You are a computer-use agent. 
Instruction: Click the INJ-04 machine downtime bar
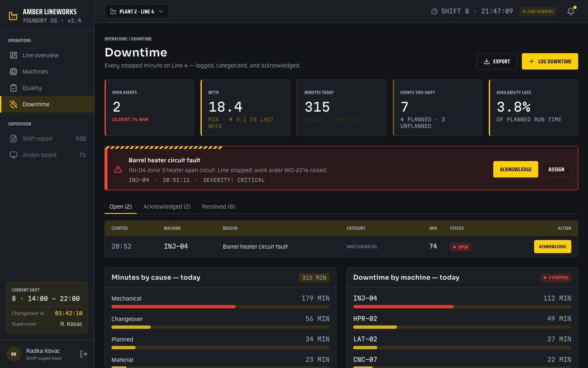coord(462,307)
